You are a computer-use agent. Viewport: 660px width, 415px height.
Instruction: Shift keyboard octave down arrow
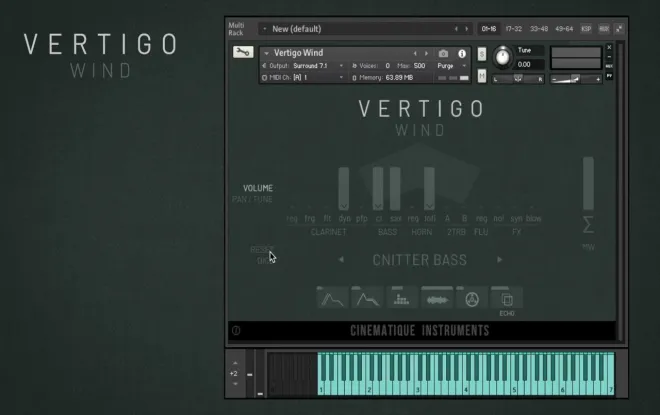[235, 384]
